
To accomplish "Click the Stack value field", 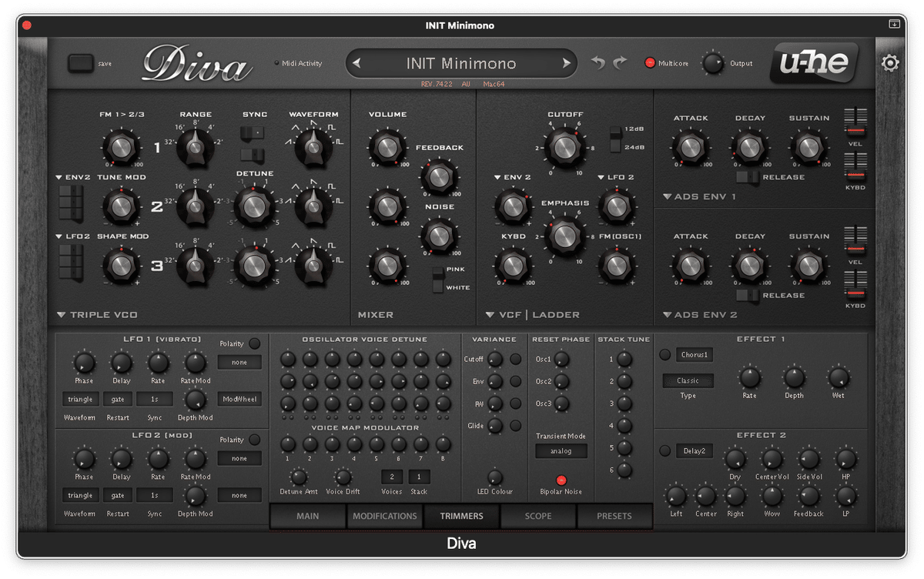I will pyautogui.click(x=420, y=477).
